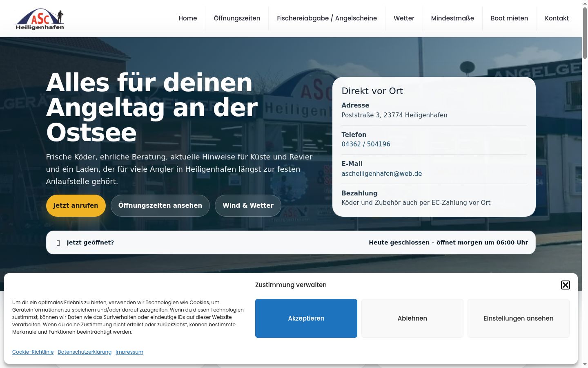Click the 'Telefon' label in info card
This screenshot has width=588, height=368.
[354, 135]
